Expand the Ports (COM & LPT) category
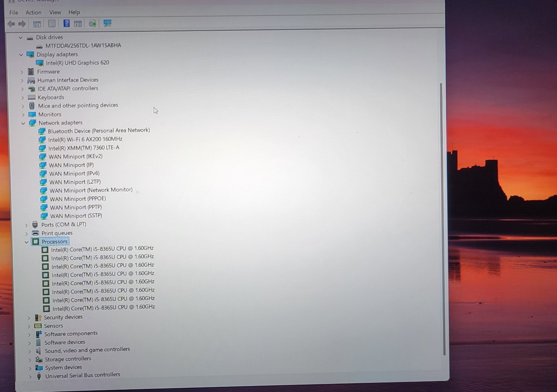 point(26,225)
